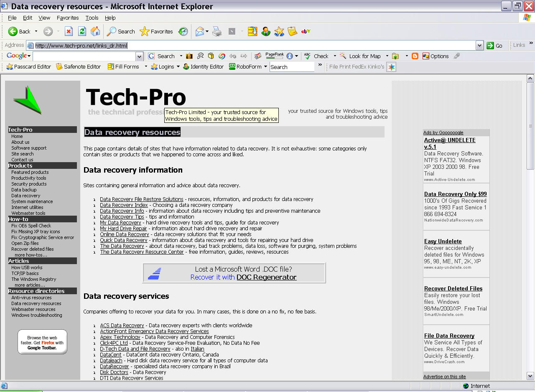The height and width of the screenshot is (392, 535).
Task: Click the Back arrow button
Action: coord(19,31)
